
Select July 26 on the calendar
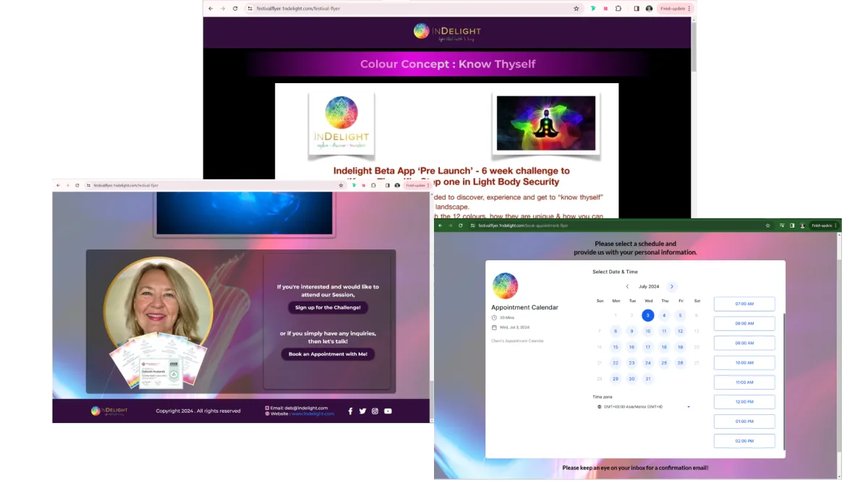681,363
